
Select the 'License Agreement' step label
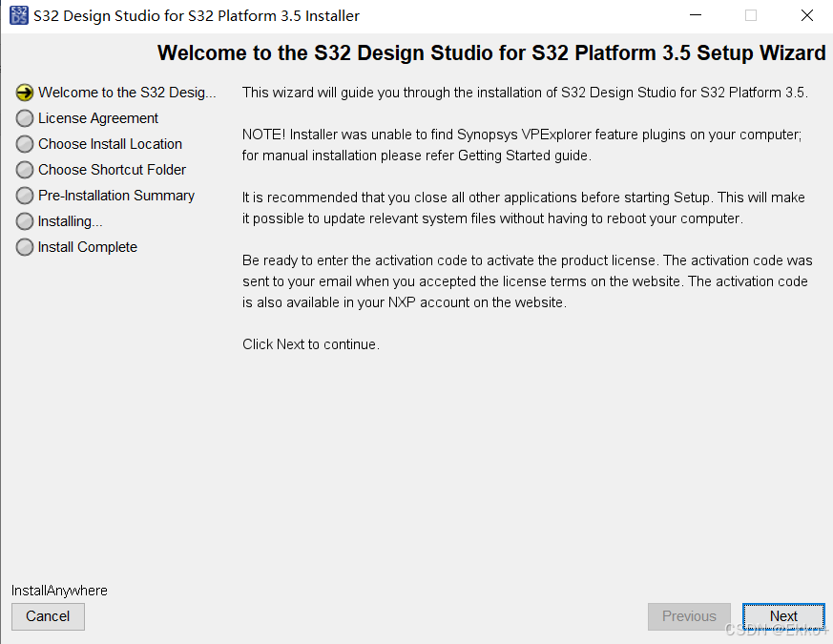98,118
